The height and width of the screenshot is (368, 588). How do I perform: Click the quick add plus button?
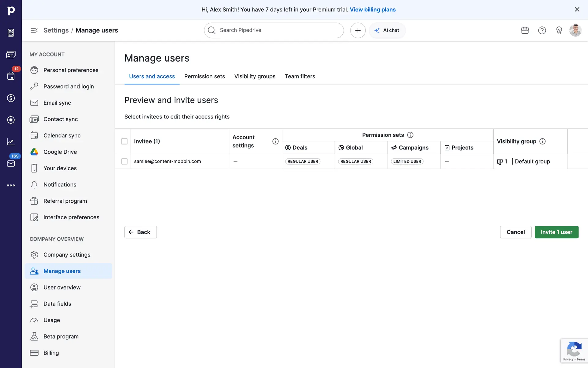click(x=358, y=30)
